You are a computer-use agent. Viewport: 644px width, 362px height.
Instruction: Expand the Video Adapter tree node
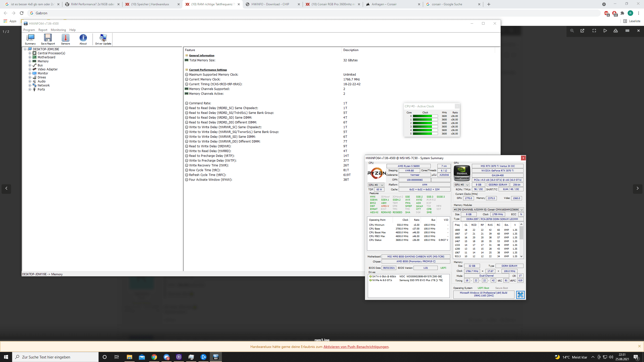click(30, 69)
